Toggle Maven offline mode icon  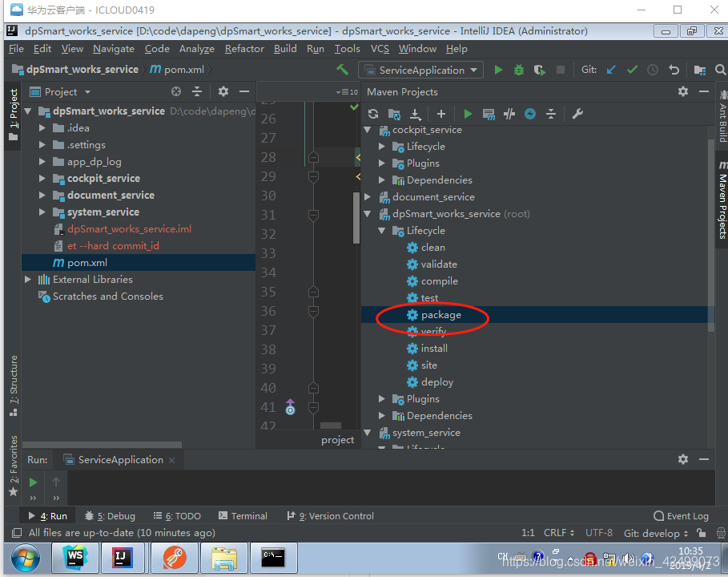click(x=509, y=114)
